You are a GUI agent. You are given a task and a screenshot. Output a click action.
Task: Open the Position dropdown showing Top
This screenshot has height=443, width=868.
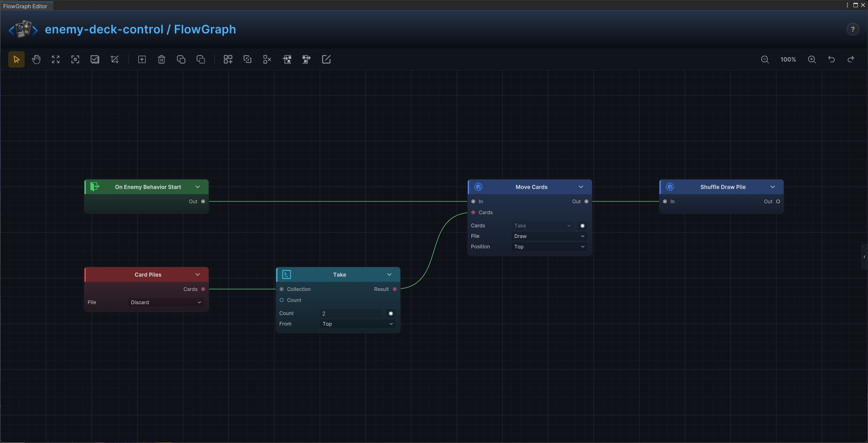coord(549,247)
